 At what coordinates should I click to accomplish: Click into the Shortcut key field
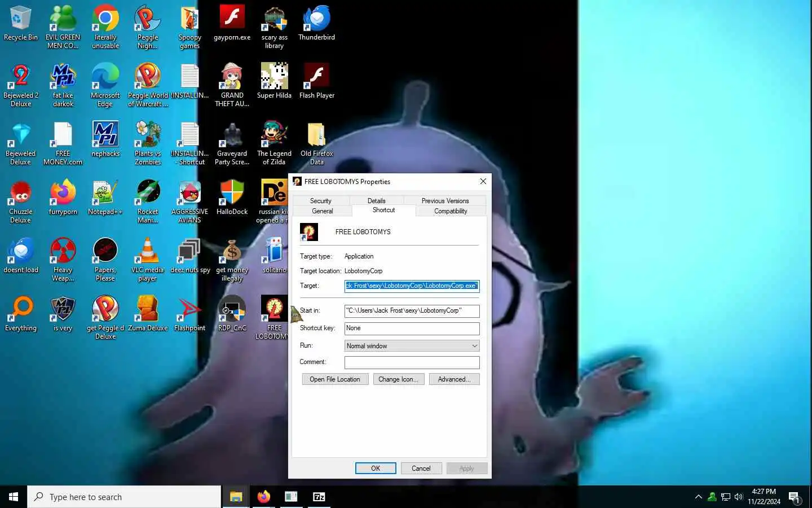tap(412, 329)
